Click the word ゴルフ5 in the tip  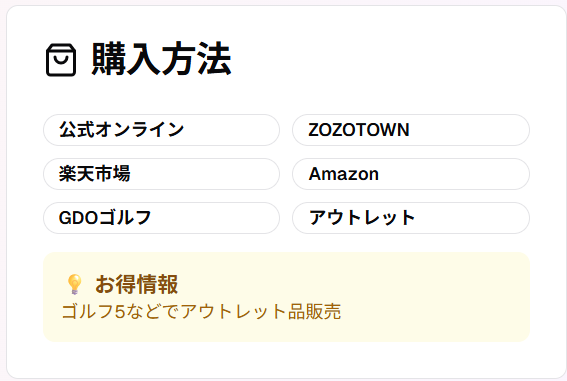(93, 312)
